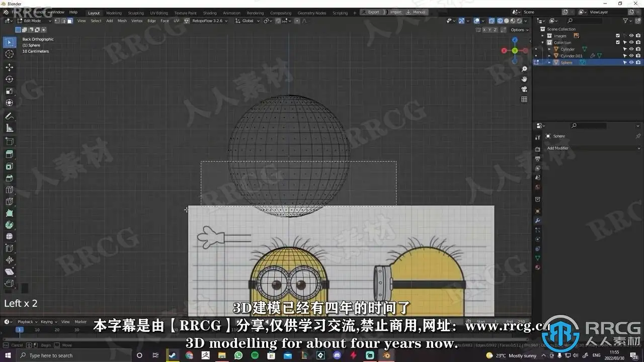Pick the Extrude Region tool
644x362 pixels.
[9, 154]
